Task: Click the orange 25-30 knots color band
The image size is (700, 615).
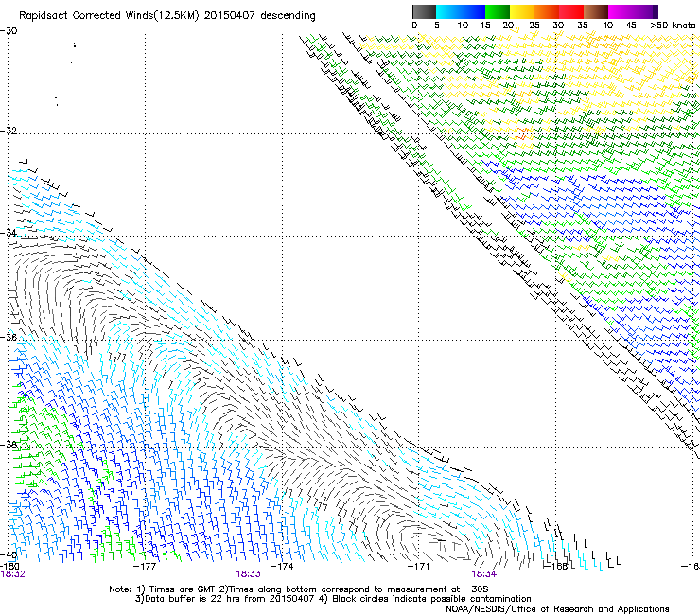Action: [x=546, y=11]
